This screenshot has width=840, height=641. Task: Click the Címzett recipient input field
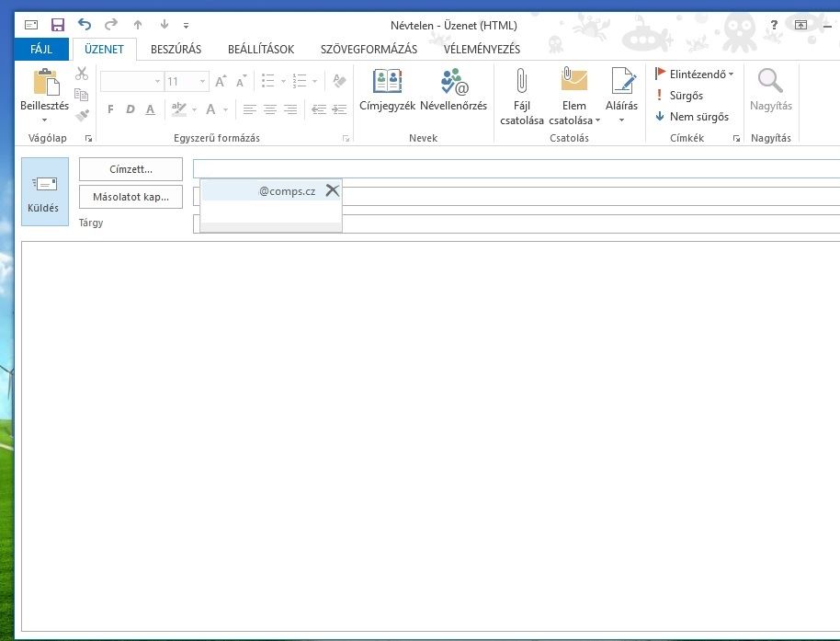(516, 169)
